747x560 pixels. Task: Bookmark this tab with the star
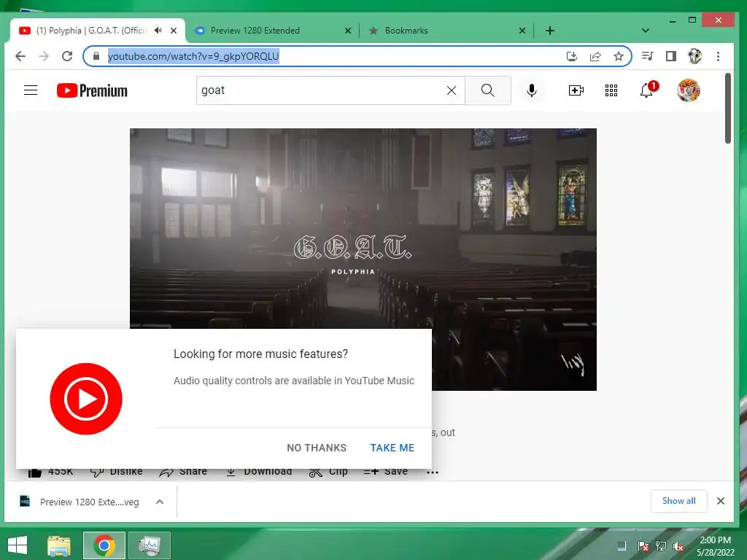tap(619, 57)
